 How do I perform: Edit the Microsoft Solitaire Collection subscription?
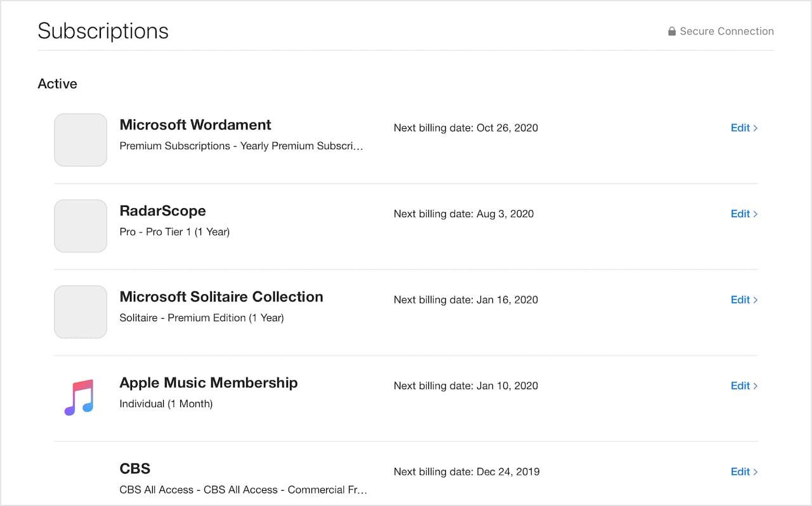[x=743, y=300]
